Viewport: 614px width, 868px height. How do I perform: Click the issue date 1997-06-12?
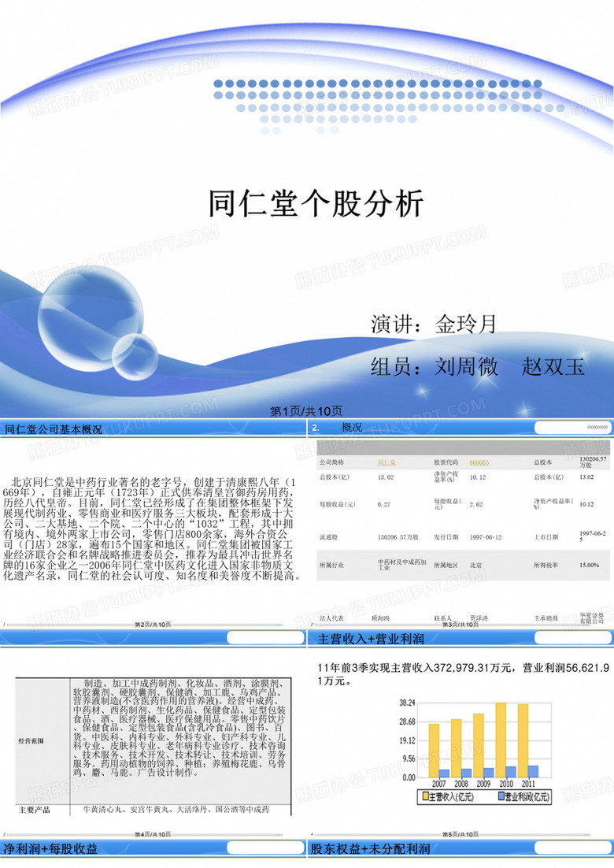(486, 537)
